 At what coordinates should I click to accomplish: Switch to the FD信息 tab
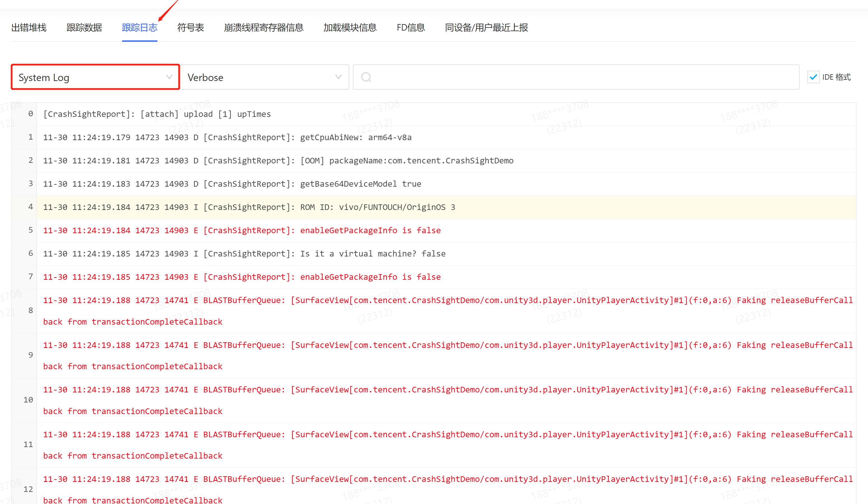tap(411, 27)
